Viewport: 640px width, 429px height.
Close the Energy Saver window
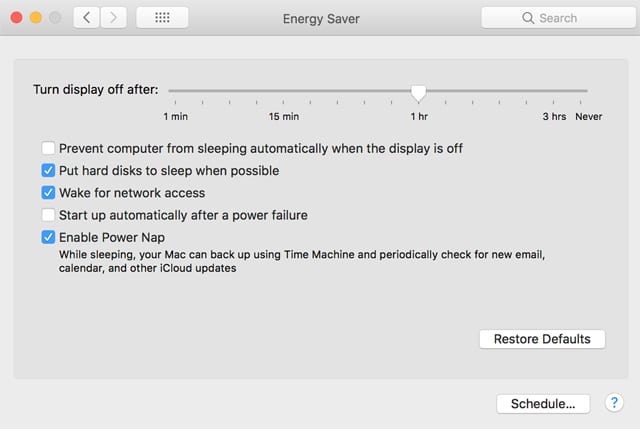[15, 18]
